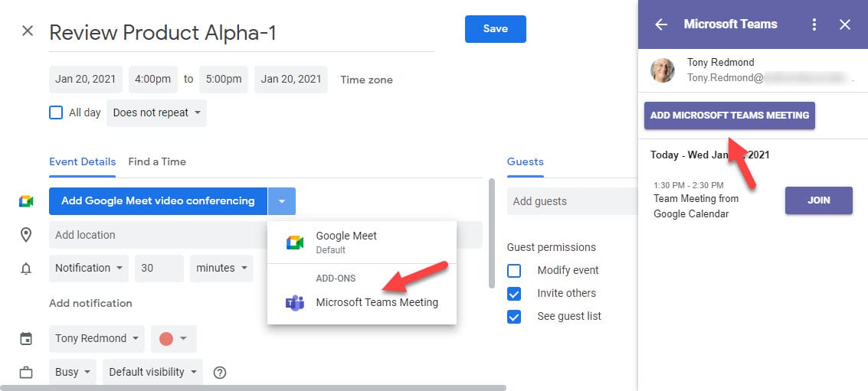Enable the All day checkbox
The height and width of the screenshot is (391, 868).
(x=56, y=112)
